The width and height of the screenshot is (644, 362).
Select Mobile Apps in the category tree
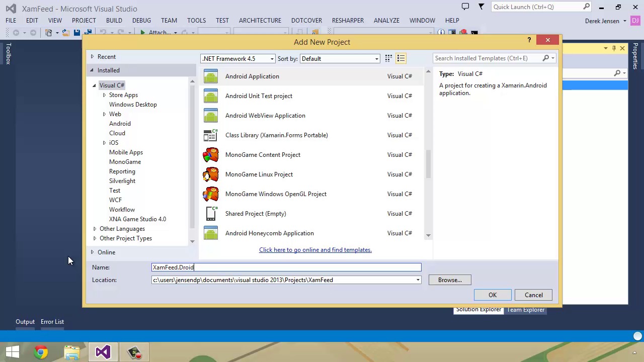tap(126, 152)
